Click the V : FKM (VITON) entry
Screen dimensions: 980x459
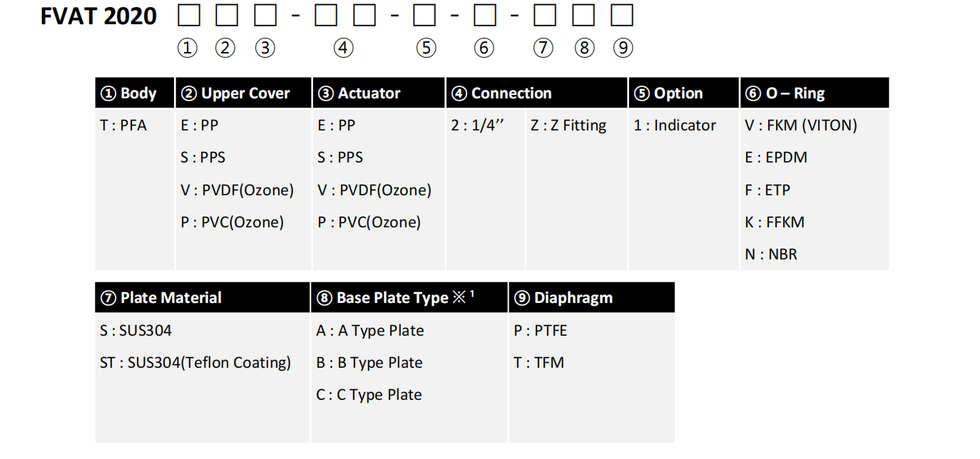point(801,125)
